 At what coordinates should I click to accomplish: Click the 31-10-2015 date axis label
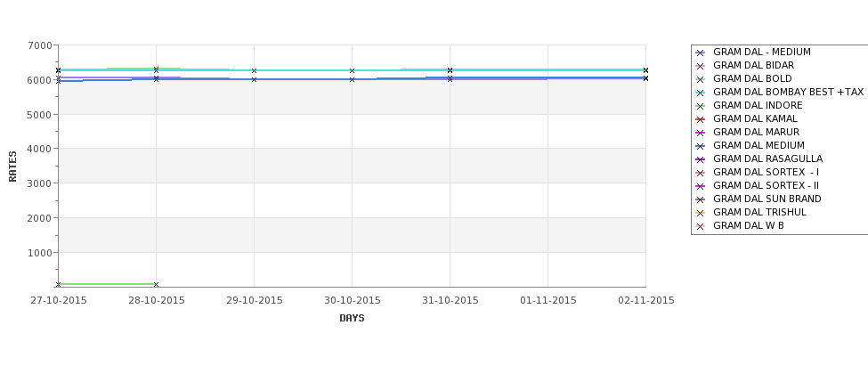(450, 301)
